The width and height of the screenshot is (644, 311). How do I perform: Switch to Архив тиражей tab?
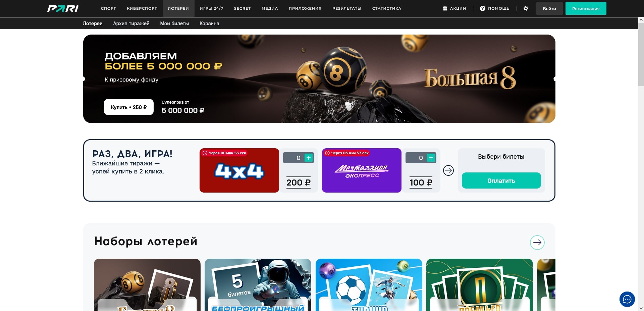131,23
